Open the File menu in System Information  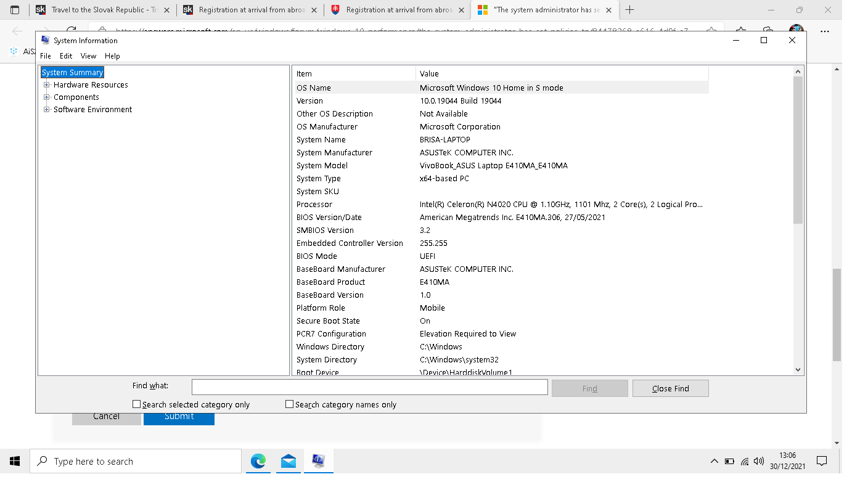46,55
